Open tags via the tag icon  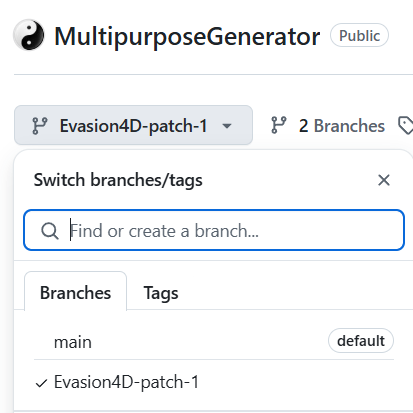[406, 125]
